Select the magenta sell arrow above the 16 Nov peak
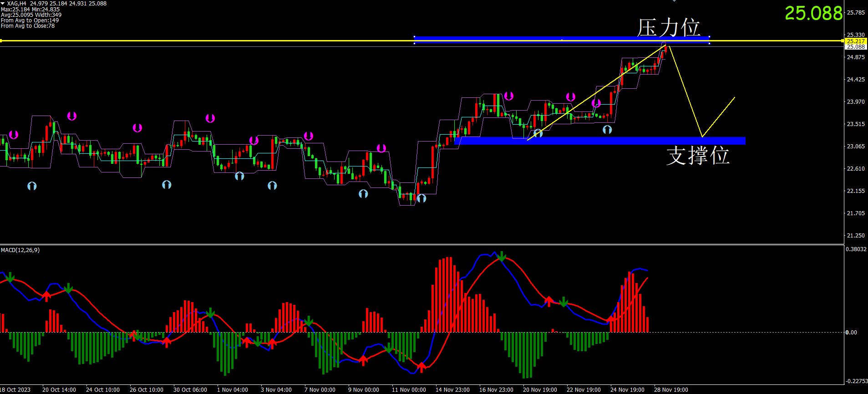This screenshot has width=868, height=394. click(x=509, y=96)
